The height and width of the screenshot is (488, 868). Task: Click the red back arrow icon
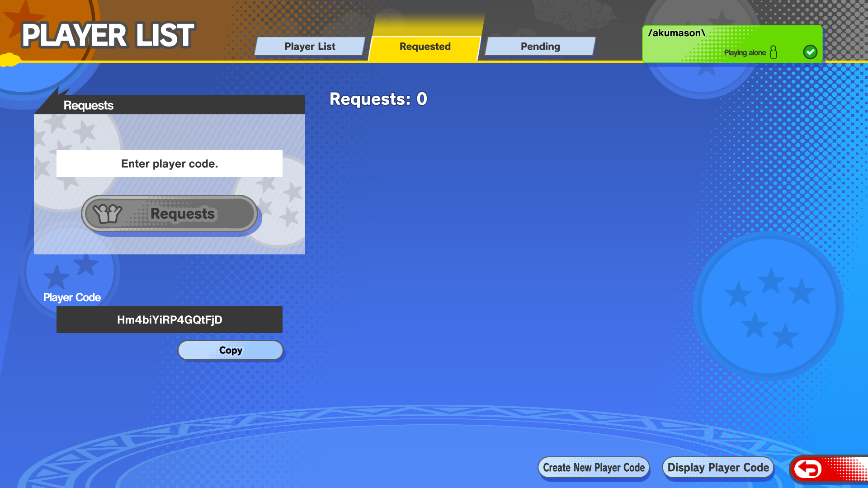(807, 469)
